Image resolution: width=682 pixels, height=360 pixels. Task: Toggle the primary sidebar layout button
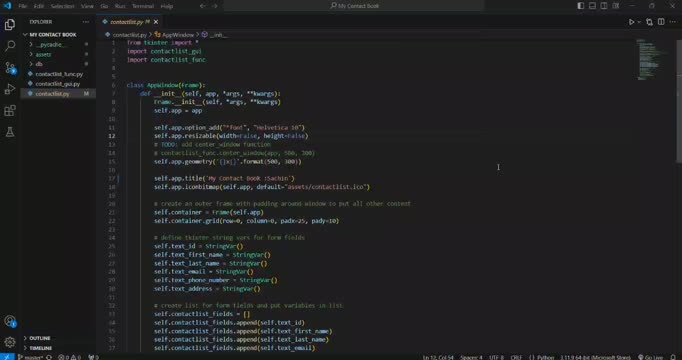click(581, 6)
